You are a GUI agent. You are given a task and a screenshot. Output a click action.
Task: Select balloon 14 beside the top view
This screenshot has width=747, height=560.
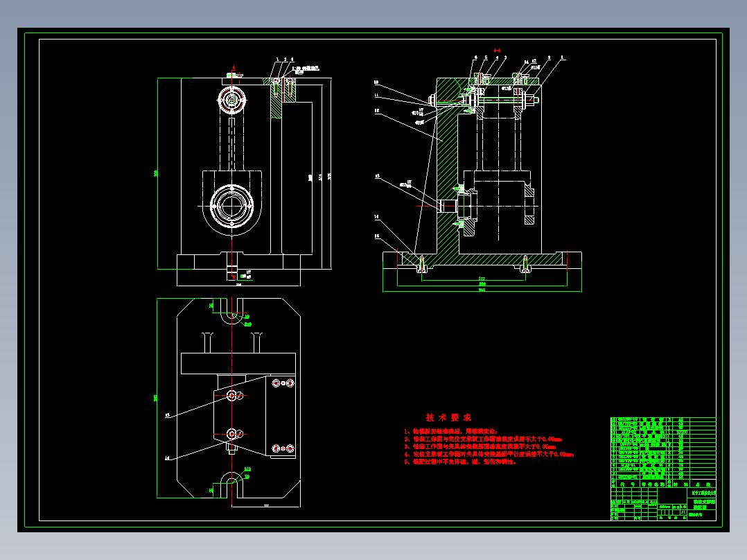[x=167, y=458]
